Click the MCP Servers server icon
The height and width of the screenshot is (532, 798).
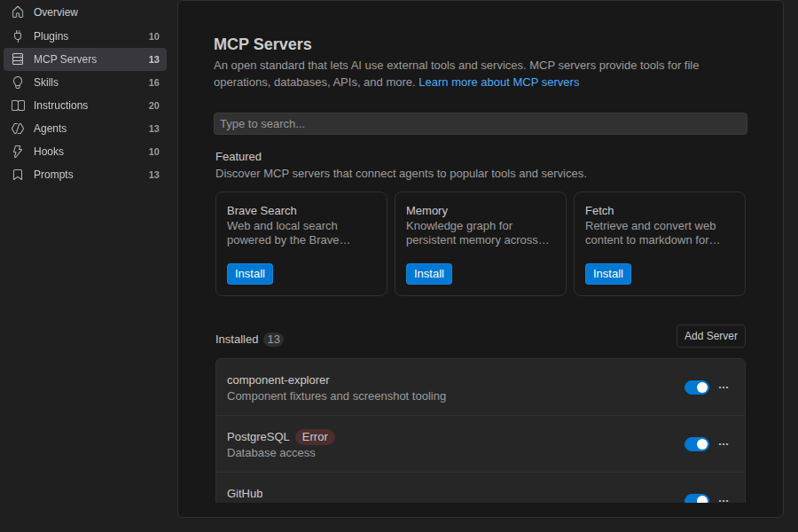[18, 59]
